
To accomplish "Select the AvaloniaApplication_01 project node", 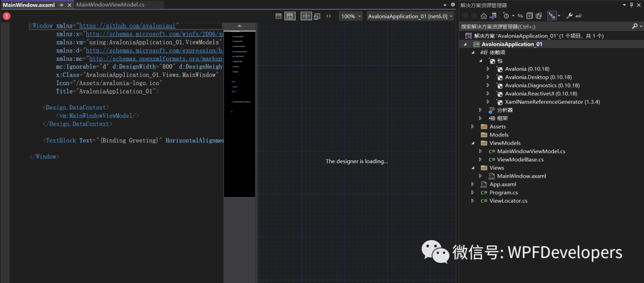I will [512, 44].
